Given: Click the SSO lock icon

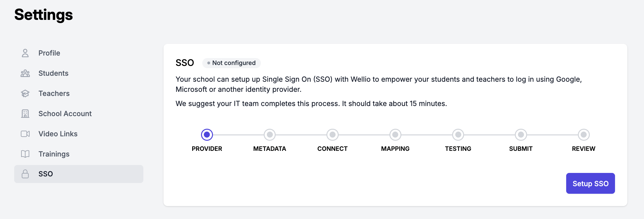Looking at the screenshot, I should pos(25,174).
